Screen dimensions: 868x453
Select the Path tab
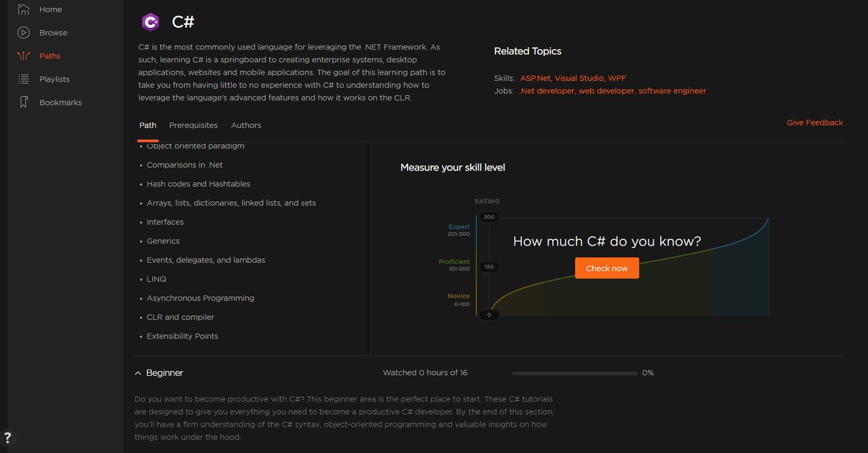click(147, 125)
